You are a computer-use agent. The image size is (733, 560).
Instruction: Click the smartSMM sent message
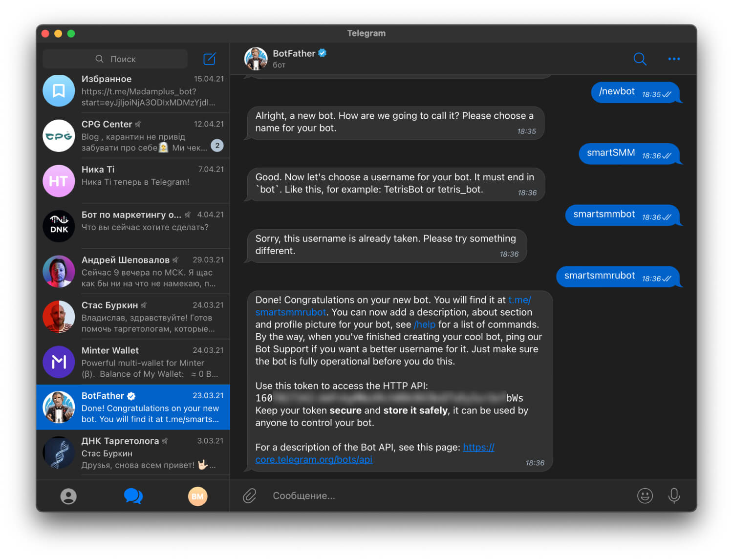[629, 154]
